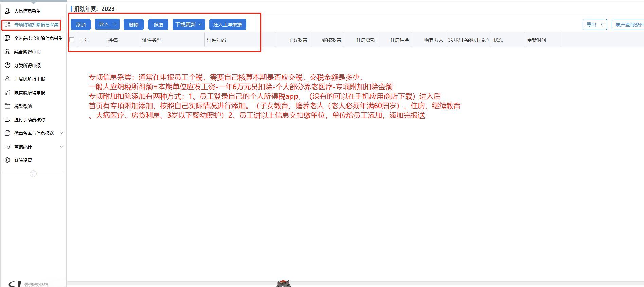Screen dimensions: 644x287
Task: Click the 添加 button
Action: point(81,25)
